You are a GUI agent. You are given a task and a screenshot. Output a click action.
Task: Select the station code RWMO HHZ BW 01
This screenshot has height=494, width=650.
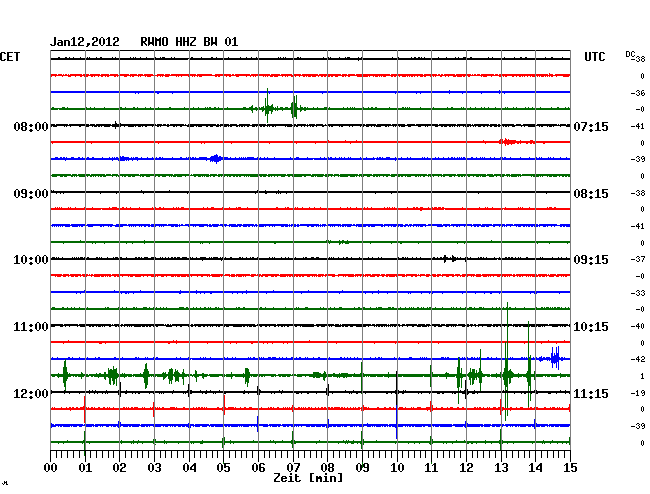point(189,42)
